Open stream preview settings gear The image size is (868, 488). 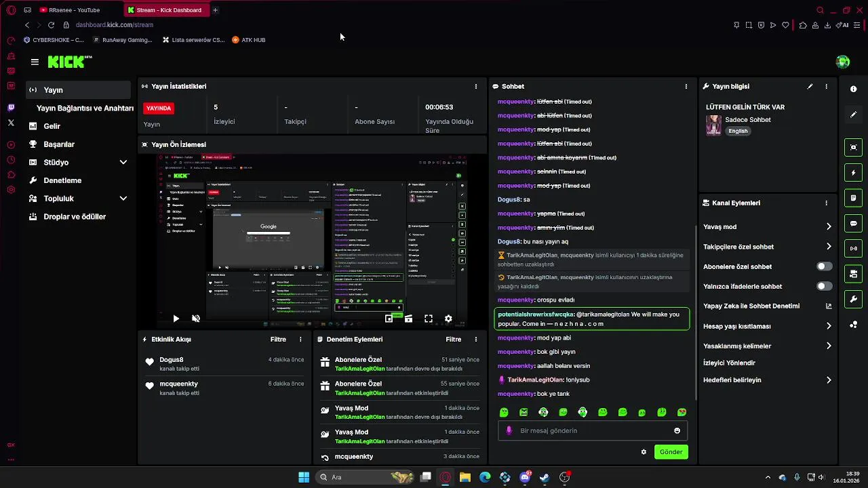(448, 319)
